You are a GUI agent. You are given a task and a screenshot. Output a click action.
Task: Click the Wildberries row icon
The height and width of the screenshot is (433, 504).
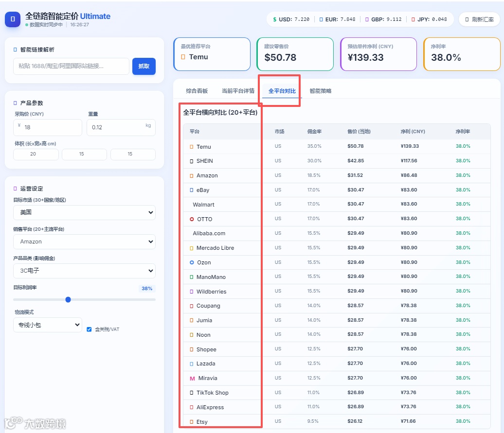(x=192, y=292)
